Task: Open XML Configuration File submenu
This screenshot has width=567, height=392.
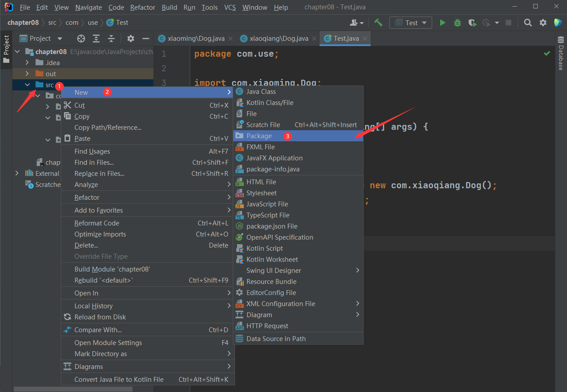Action: (x=298, y=304)
